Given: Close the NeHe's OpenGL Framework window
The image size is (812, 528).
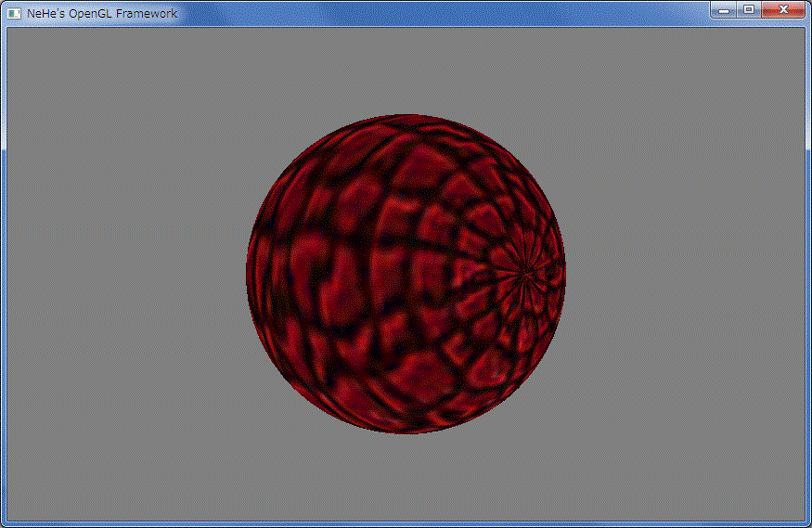Looking at the screenshot, I should click(783, 10).
